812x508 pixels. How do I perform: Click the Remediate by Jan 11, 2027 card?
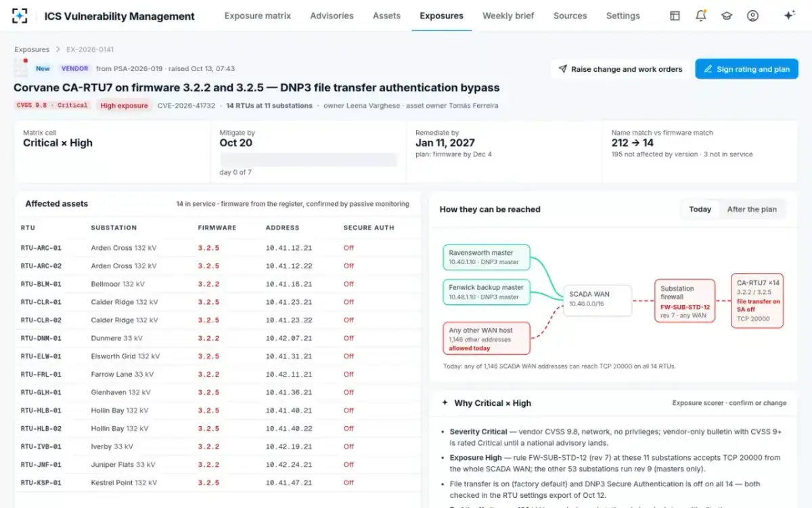click(504, 152)
